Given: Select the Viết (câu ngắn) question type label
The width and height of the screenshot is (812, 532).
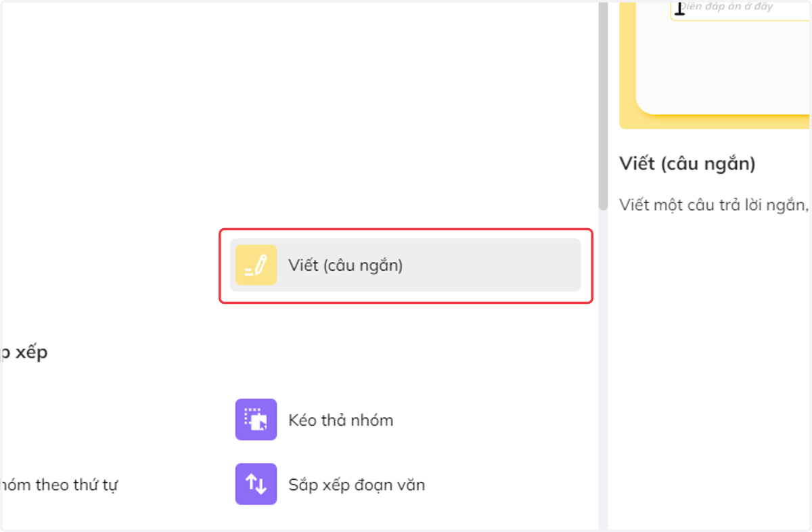Looking at the screenshot, I should (x=345, y=265).
